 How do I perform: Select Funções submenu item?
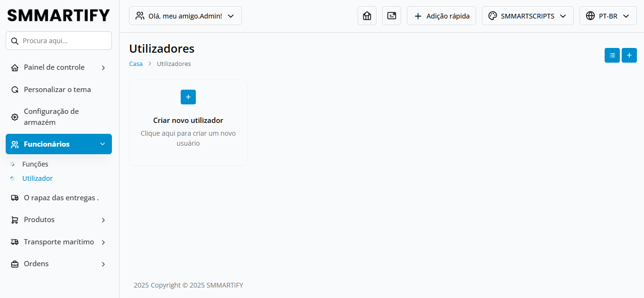tap(35, 164)
